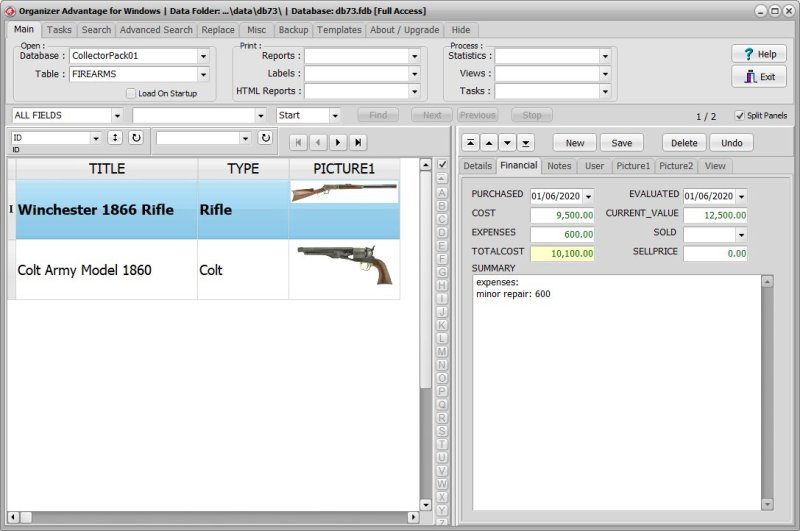Open the Reports dropdown
Screen dimensions: 800x531
(414, 56)
